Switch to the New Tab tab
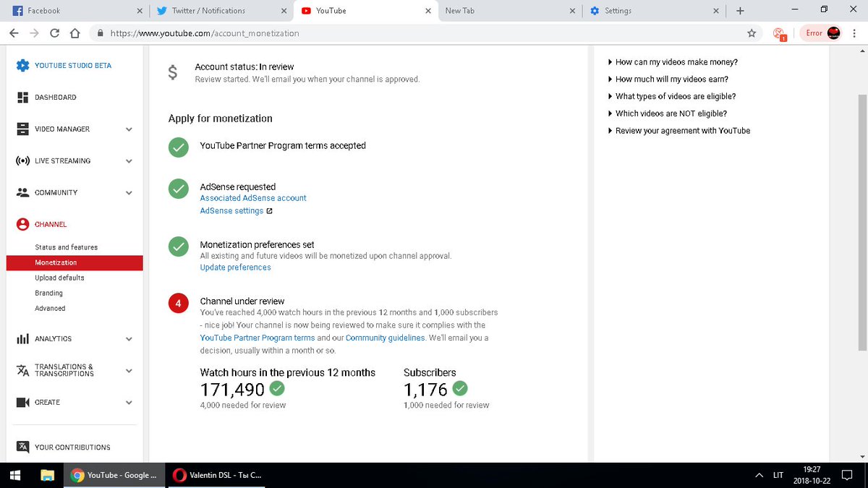This screenshot has height=488, width=868. click(x=510, y=11)
